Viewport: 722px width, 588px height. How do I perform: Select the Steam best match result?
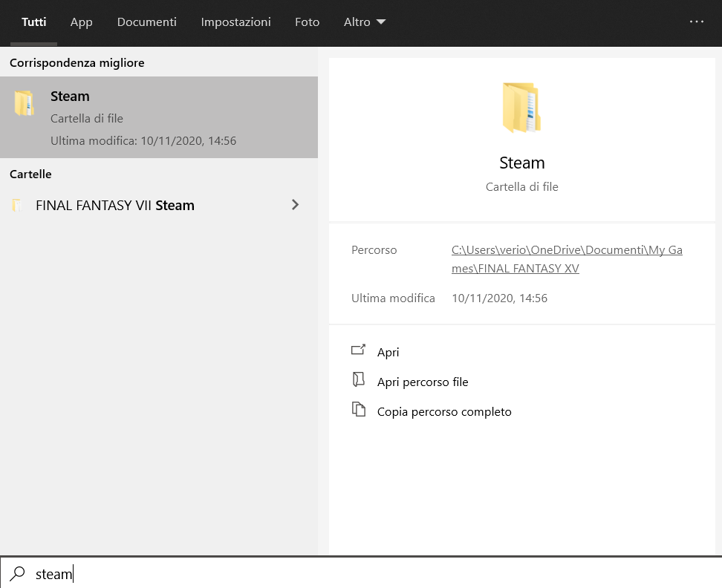159,117
